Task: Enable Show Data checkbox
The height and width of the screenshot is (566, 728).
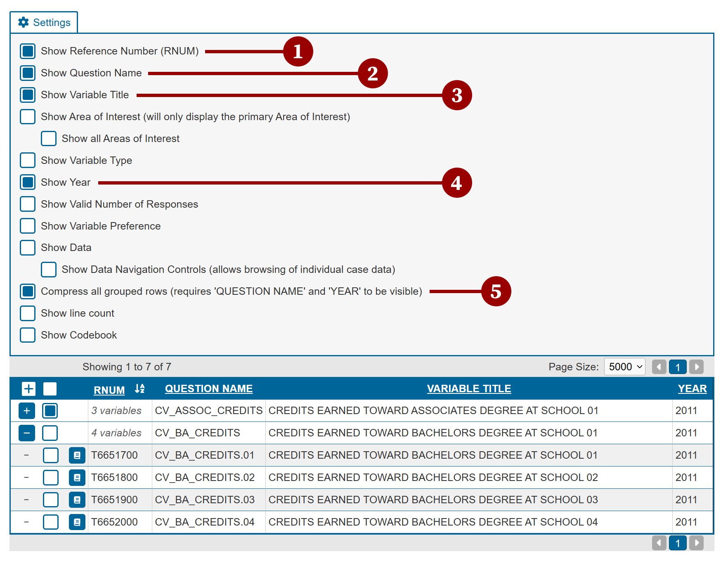Action: click(x=28, y=248)
